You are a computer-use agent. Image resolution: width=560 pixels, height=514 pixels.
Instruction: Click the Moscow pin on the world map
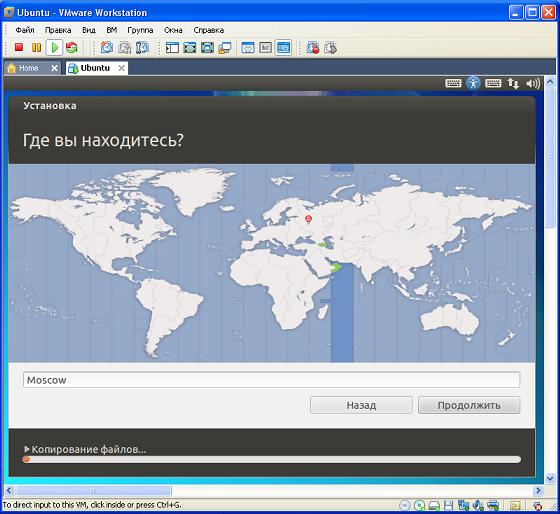[309, 219]
